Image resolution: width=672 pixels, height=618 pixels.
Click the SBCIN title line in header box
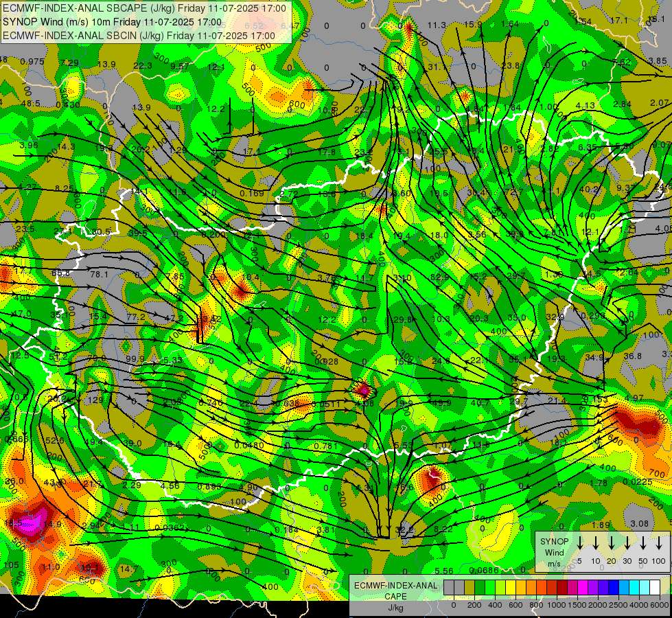coord(139,36)
